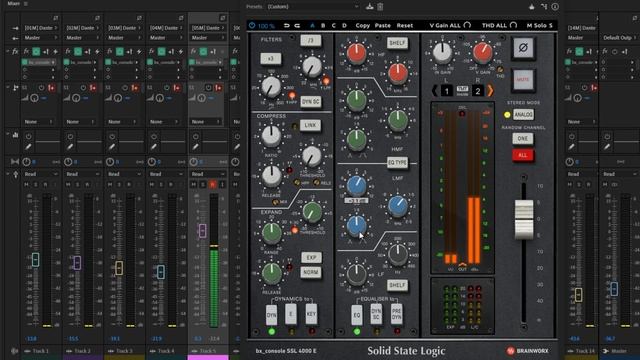Toggle the EQ TYPE button

coord(398,162)
